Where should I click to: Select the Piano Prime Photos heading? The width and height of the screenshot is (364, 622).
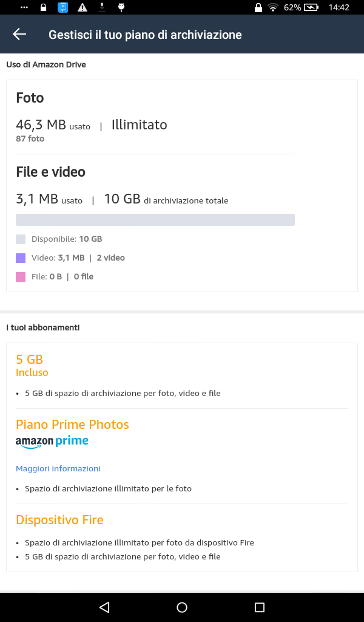[x=72, y=424]
